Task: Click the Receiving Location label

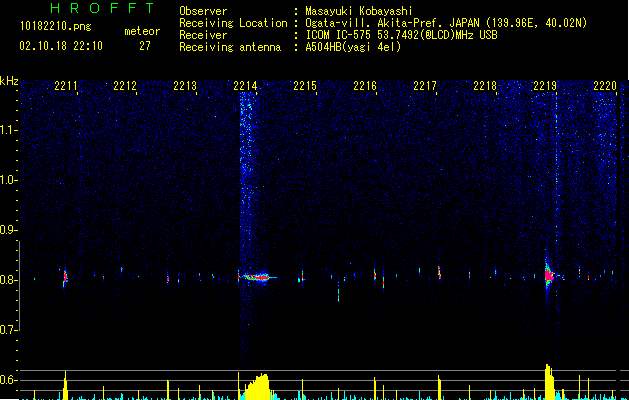Action: click(233, 23)
